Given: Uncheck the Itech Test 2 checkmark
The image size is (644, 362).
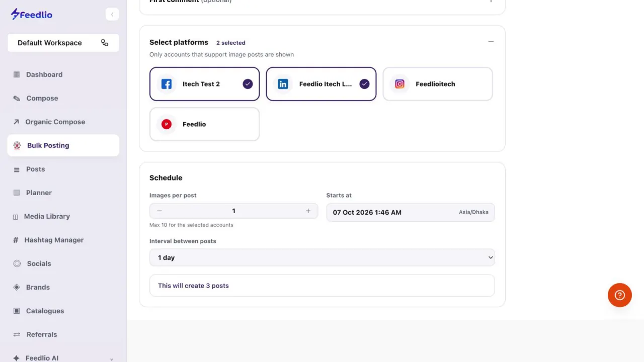Looking at the screenshot, I should click(x=248, y=84).
